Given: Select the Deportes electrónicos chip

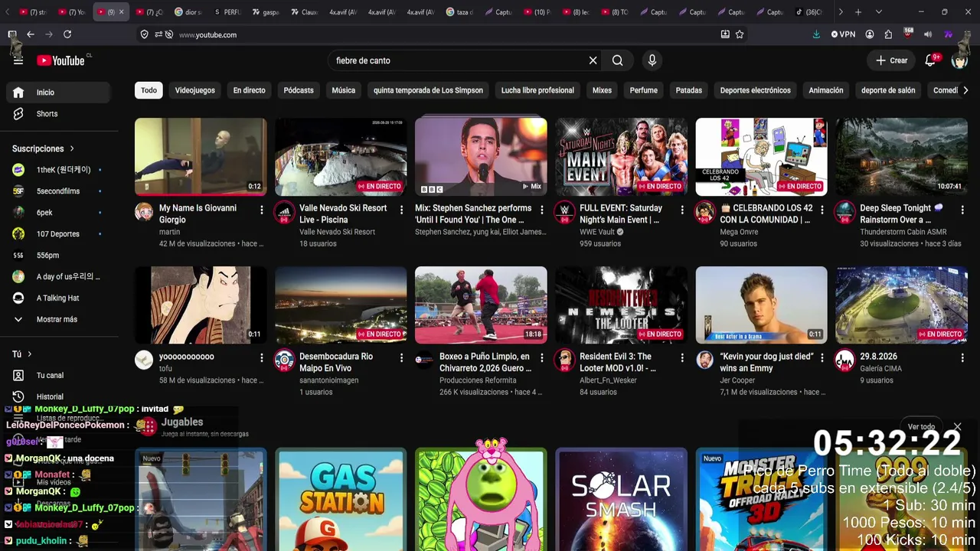Looking at the screenshot, I should pos(755,90).
